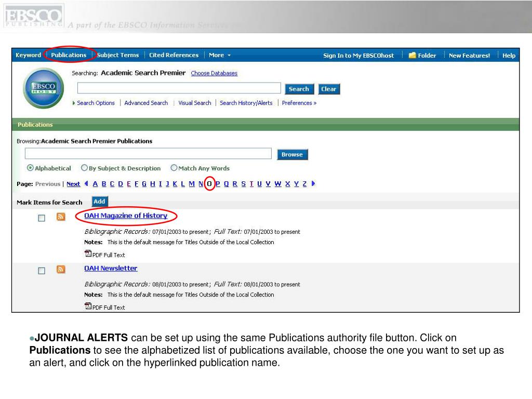
Task: Click left arrow before alphabet letters
Action: pyautogui.click(x=86, y=183)
